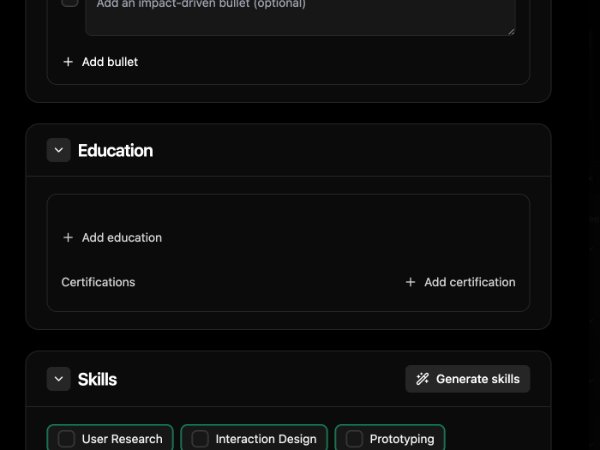Click the plus icon beside Add education
Viewport: 600px width, 450px height.
tap(68, 238)
